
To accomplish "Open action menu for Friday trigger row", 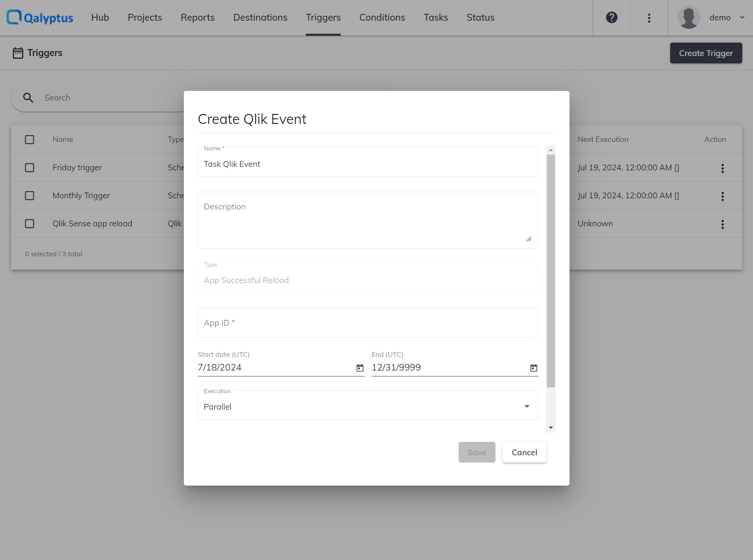I will 723,168.
